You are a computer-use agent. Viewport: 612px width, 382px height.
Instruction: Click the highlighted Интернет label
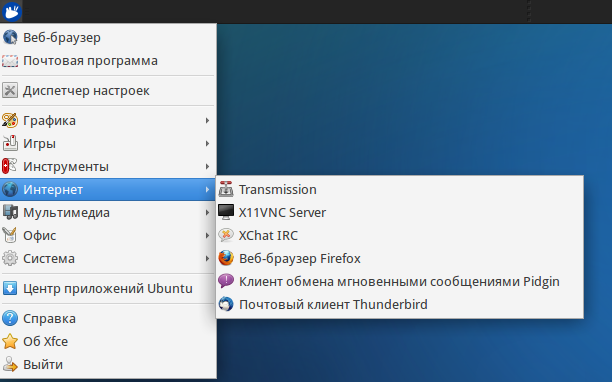[x=53, y=190]
